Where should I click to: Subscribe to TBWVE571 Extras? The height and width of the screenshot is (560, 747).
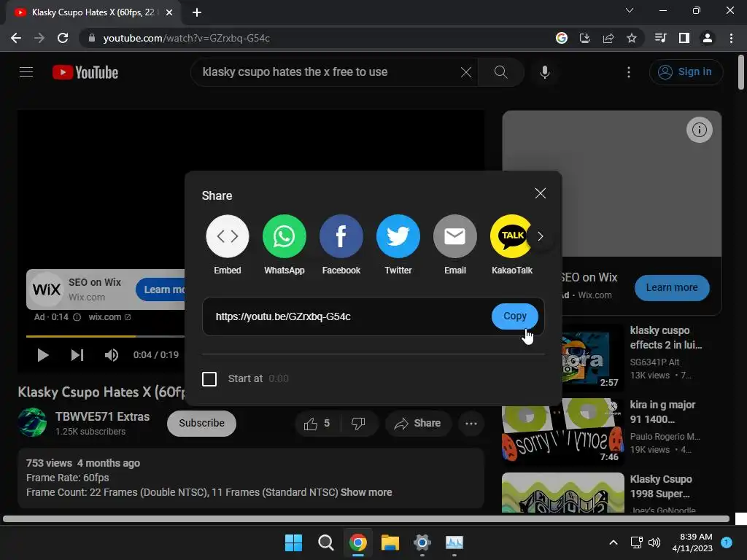click(x=201, y=424)
